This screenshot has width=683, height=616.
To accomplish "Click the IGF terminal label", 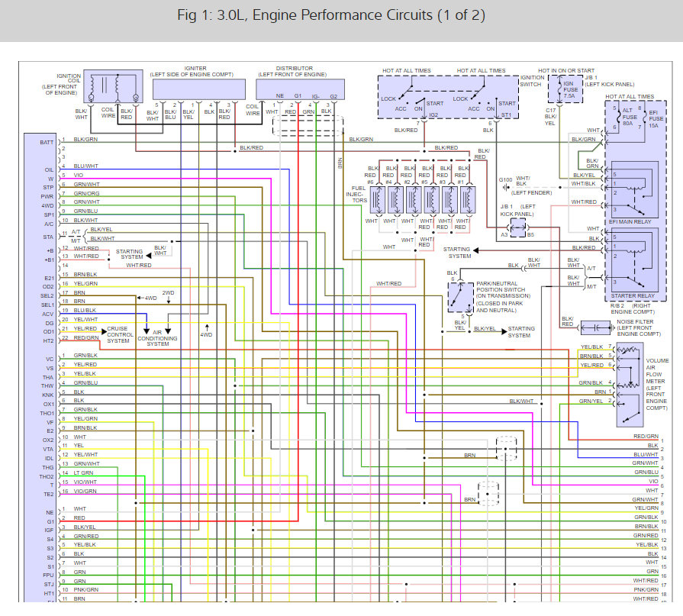I will click(49, 531).
